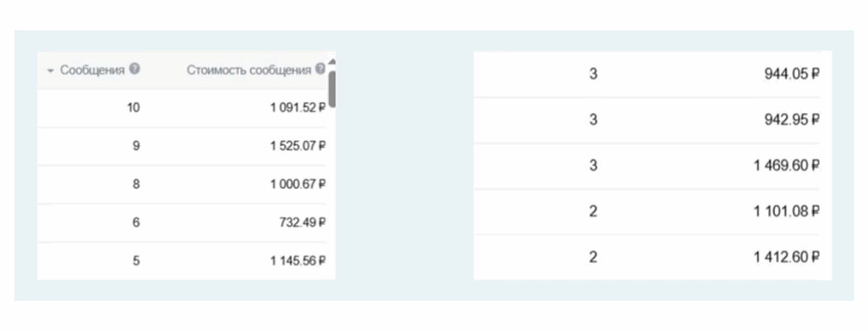
Task: Select the 1 469.60 ₽ cost value
Action: coord(787,166)
